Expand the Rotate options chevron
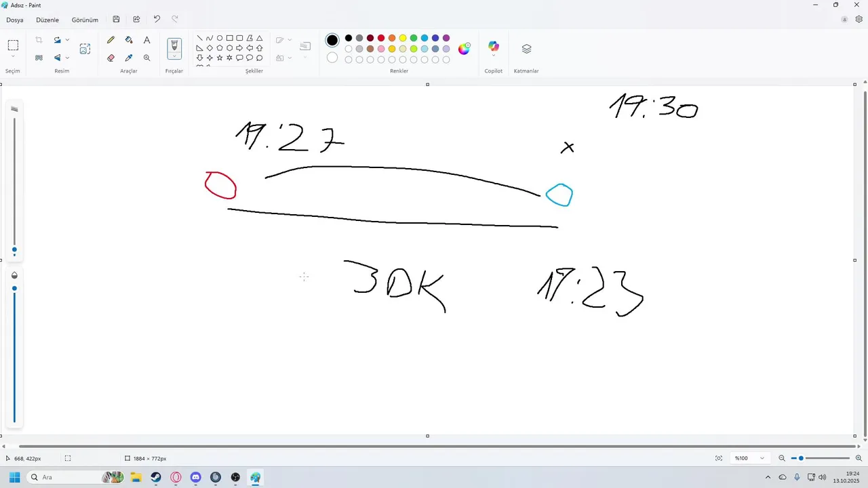Image resolution: width=868 pixels, height=488 pixels. [x=67, y=40]
